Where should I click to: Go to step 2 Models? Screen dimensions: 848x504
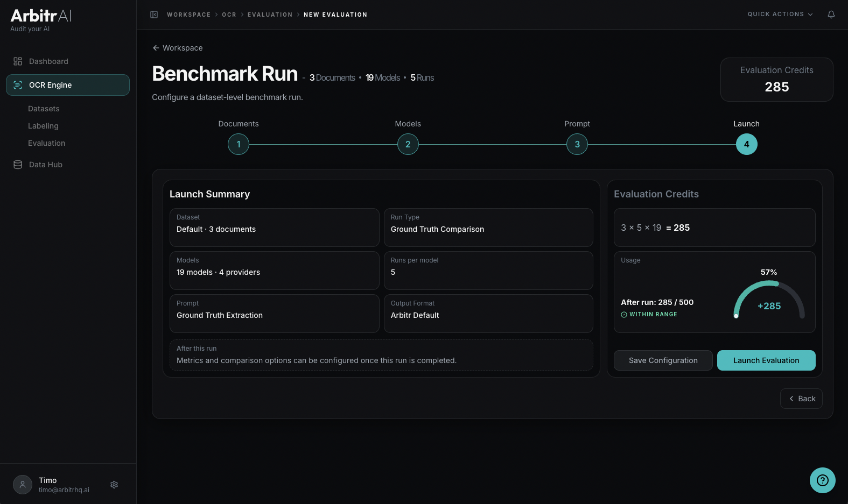tap(408, 144)
